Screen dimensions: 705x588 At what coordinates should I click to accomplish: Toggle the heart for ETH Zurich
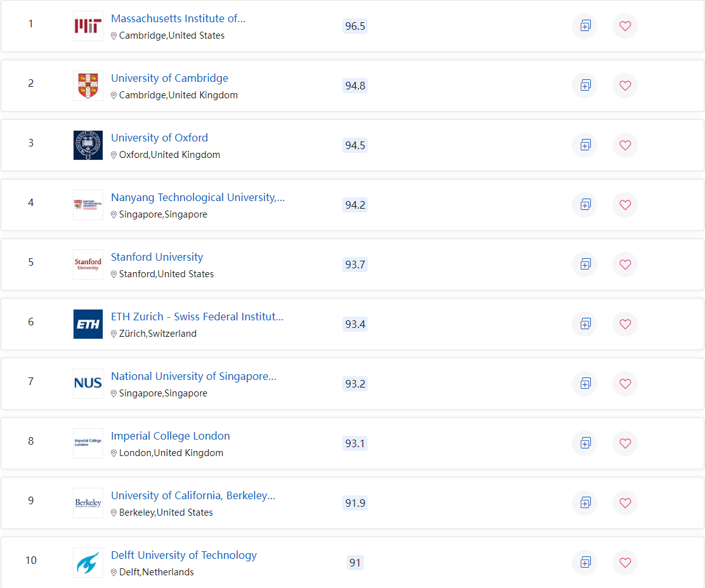(x=625, y=324)
